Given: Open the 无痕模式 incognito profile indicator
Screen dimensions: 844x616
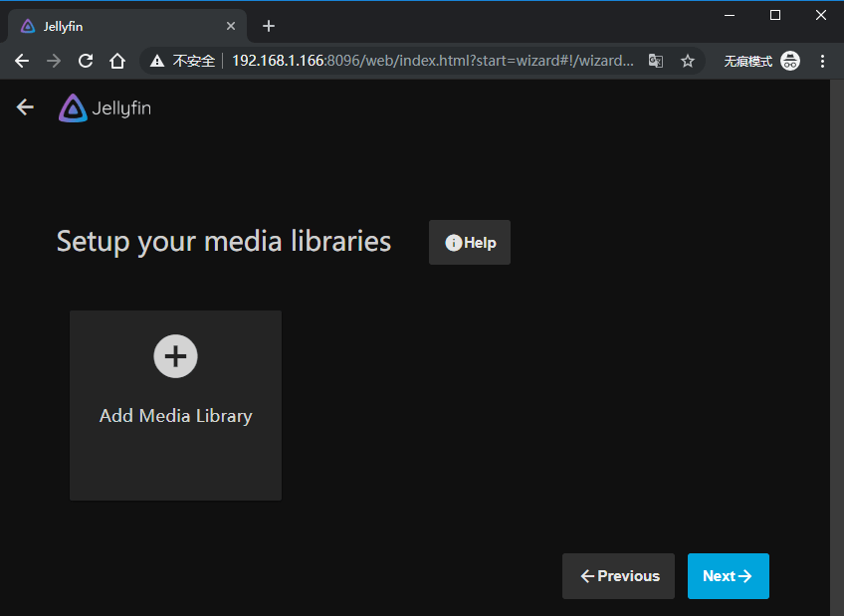Looking at the screenshot, I should click(761, 61).
